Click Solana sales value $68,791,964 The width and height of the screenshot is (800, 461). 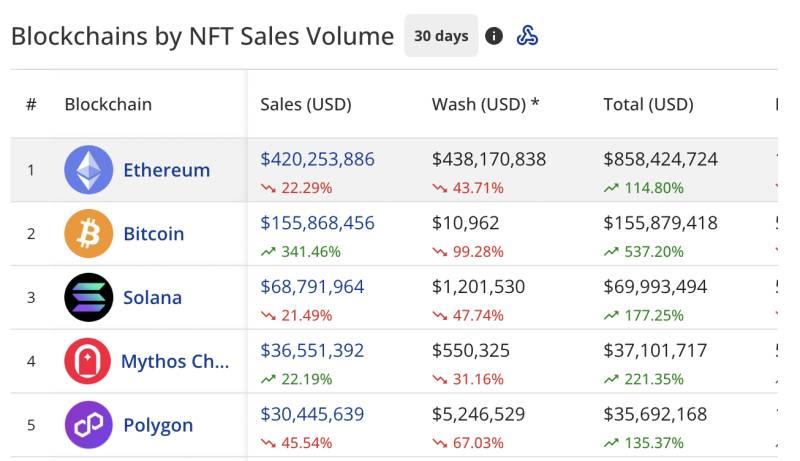click(x=312, y=287)
